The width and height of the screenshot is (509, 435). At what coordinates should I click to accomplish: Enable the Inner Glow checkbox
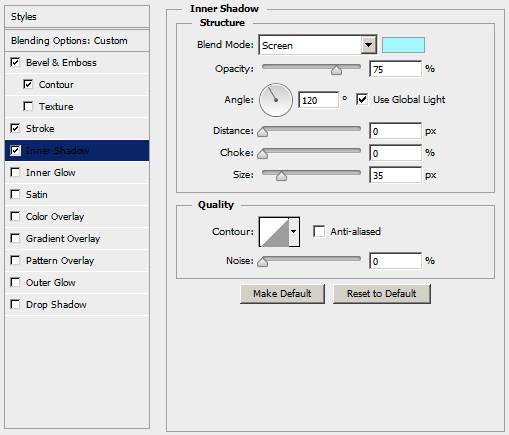15,172
